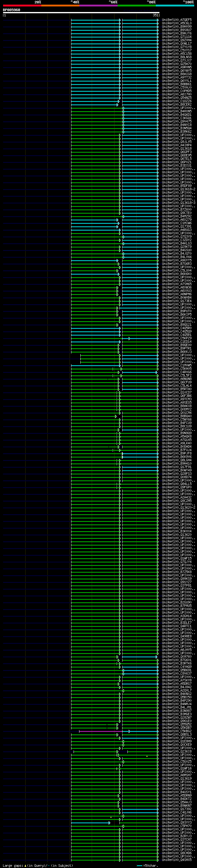Click the '=50char.' scale legend at bottom
Viewport: 197px width, 868px height.
point(147,866)
